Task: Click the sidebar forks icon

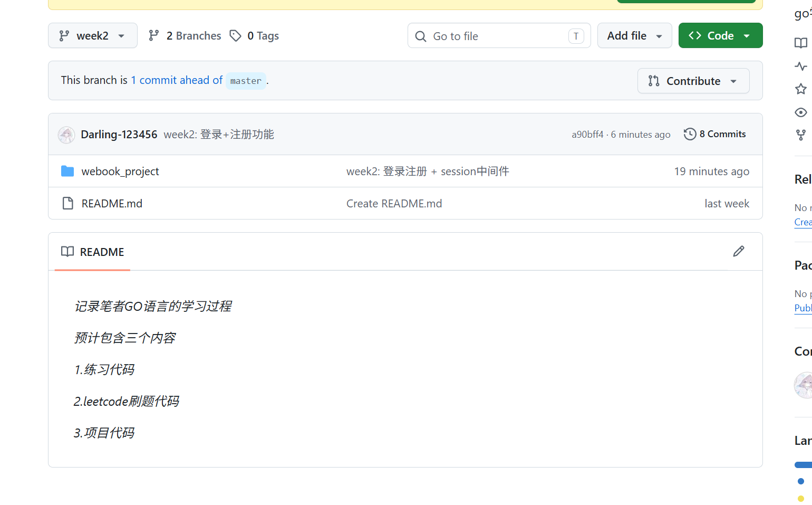Action: (801, 135)
